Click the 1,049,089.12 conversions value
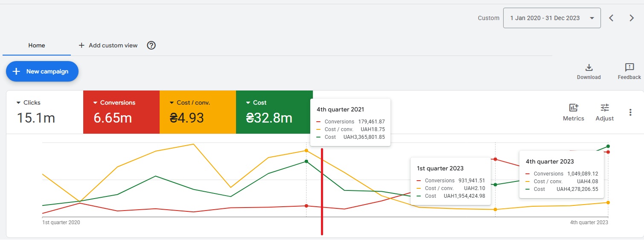This screenshot has height=240, width=644. coord(583,174)
